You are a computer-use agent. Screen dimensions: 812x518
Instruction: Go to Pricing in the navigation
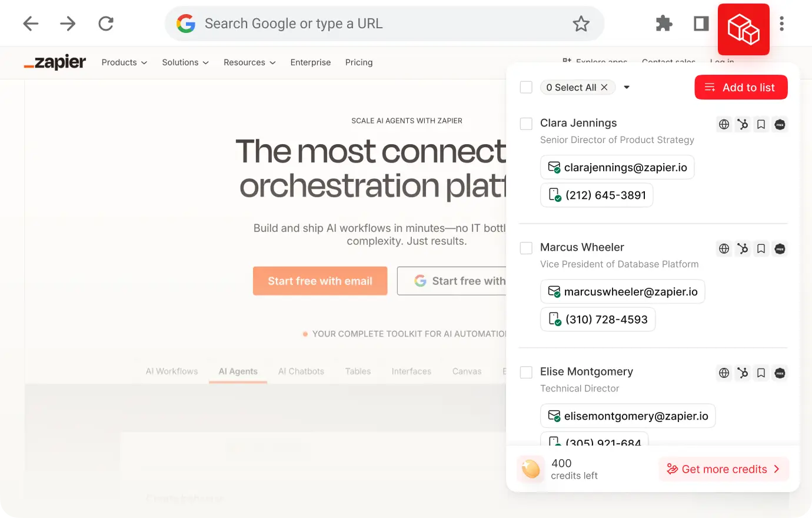tap(359, 62)
